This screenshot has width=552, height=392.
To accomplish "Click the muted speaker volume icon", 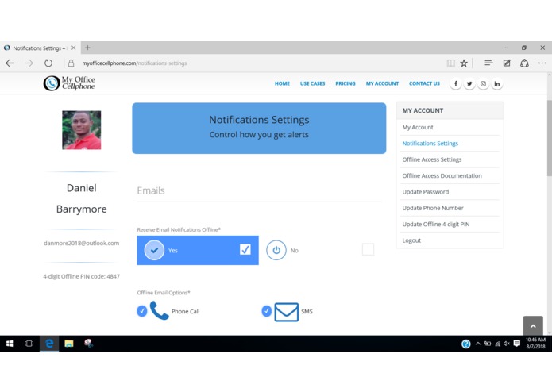I will click(x=507, y=344).
